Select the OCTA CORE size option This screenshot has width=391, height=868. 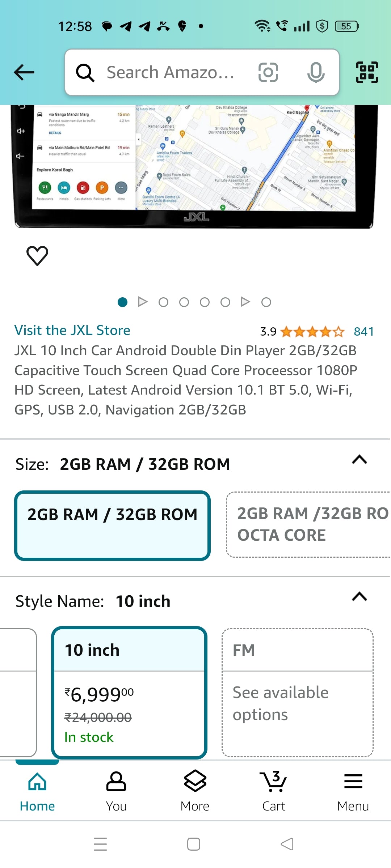[x=308, y=524]
